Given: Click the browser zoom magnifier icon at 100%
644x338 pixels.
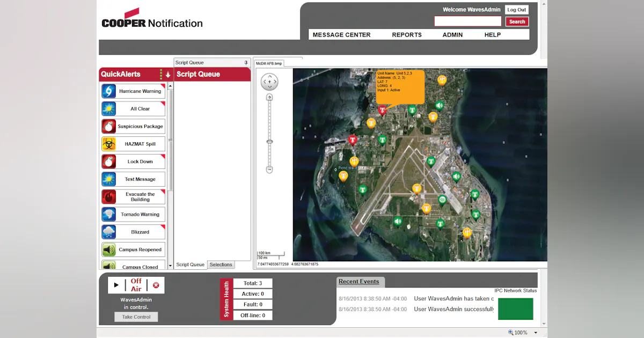Looking at the screenshot, I should click(511, 333).
